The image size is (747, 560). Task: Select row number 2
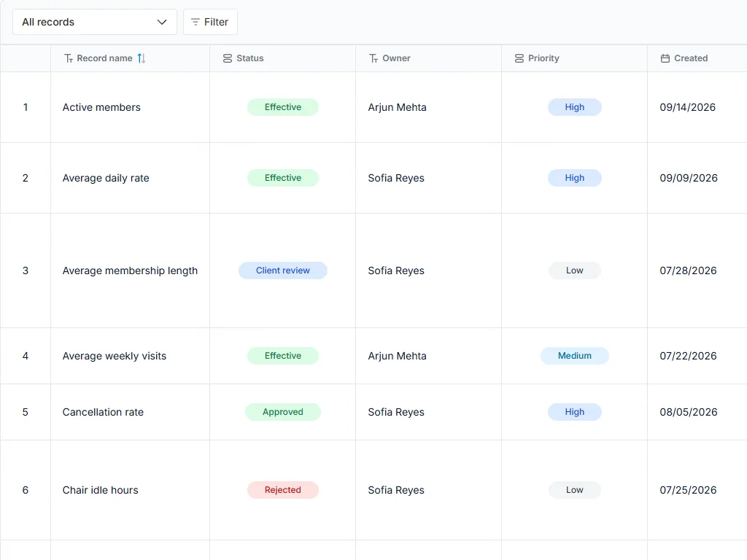pos(26,178)
